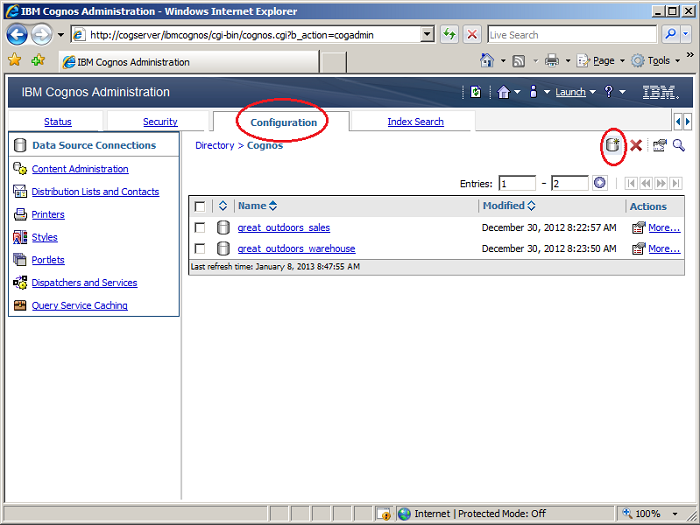Switch to the Security tab

coord(160,121)
